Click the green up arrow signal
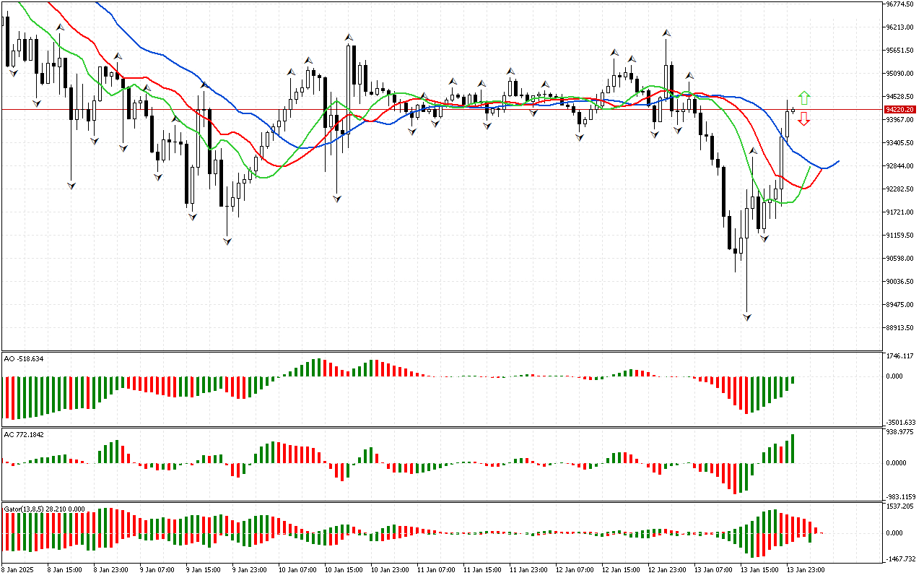Screen dimensions: 924x578 pos(803,98)
